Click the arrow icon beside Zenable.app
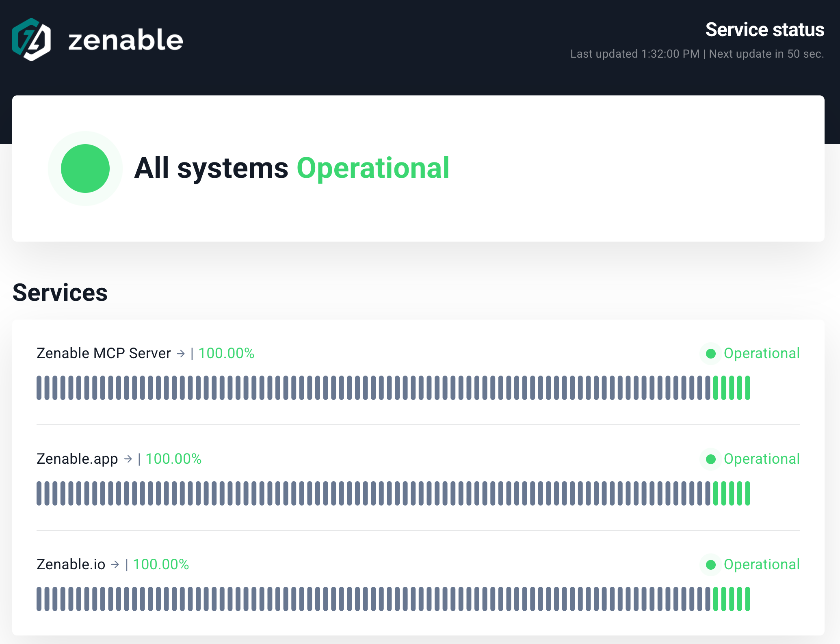The width and height of the screenshot is (840, 644). [x=128, y=459]
